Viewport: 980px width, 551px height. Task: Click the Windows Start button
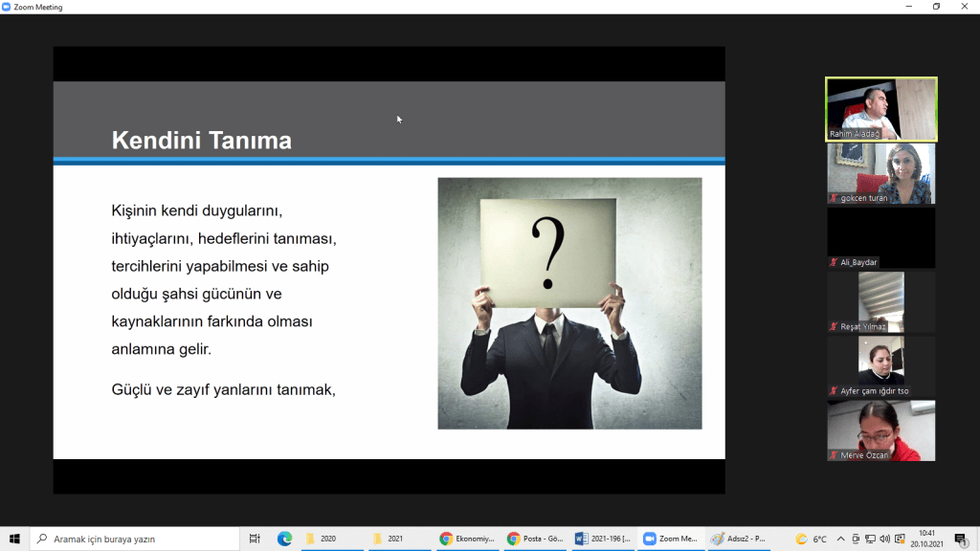point(14,539)
